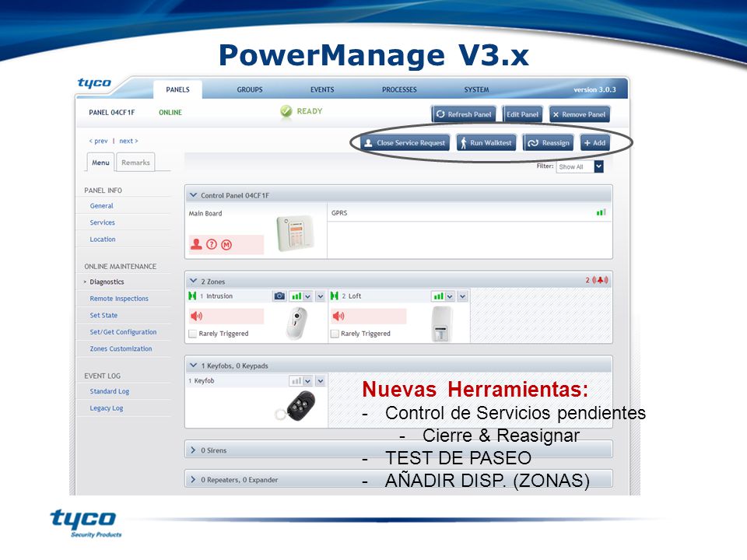The width and height of the screenshot is (747, 560).
Task: Click the ONLINE status text
Action: [170, 112]
